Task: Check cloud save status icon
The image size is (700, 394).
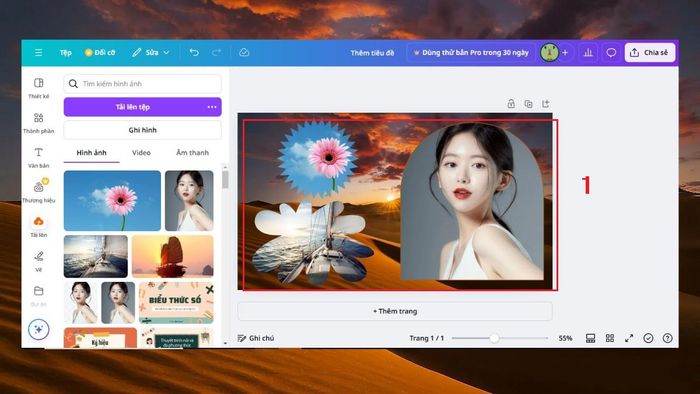Action: pos(244,53)
